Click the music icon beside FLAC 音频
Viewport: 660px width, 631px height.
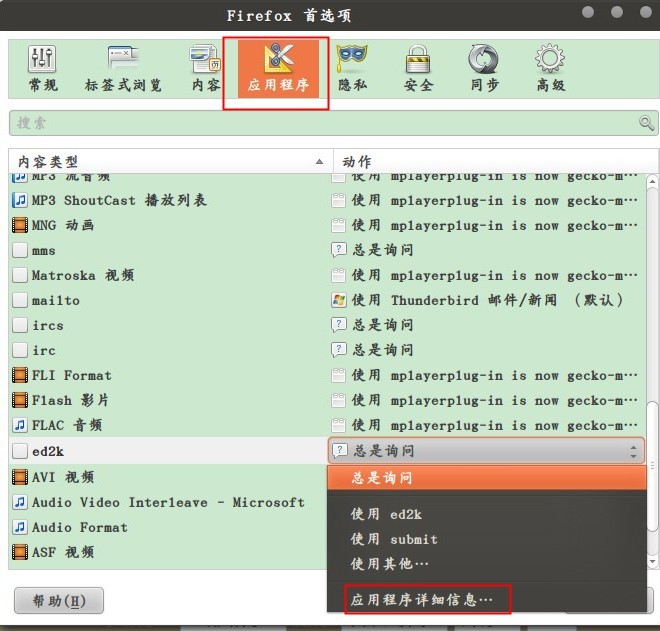pos(20,425)
